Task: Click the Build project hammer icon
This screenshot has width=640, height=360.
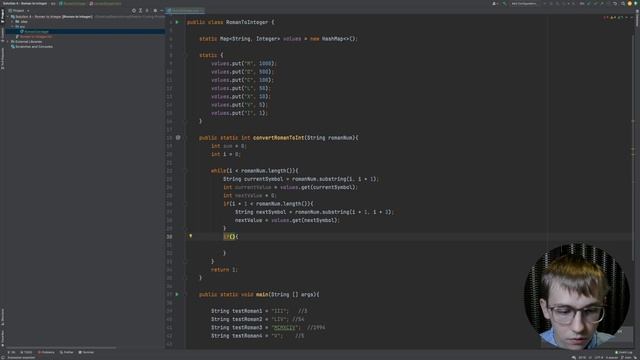Action: click(x=504, y=4)
